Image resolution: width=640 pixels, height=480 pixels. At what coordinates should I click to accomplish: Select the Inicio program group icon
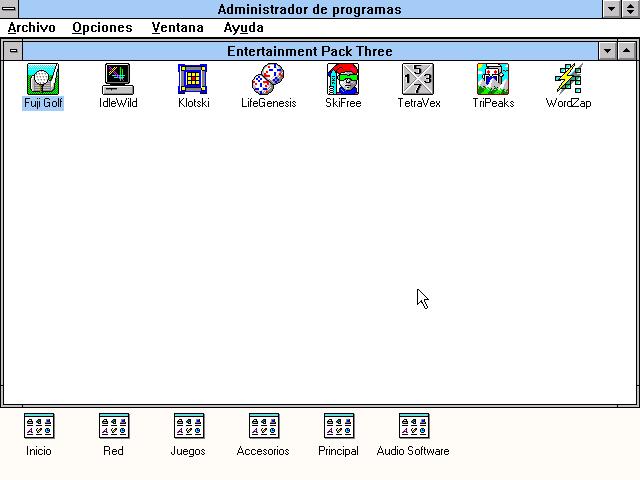[x=39, y=426]
